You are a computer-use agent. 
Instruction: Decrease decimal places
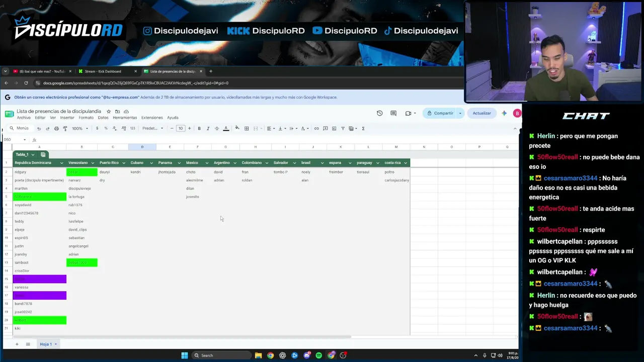click(115, 128)
